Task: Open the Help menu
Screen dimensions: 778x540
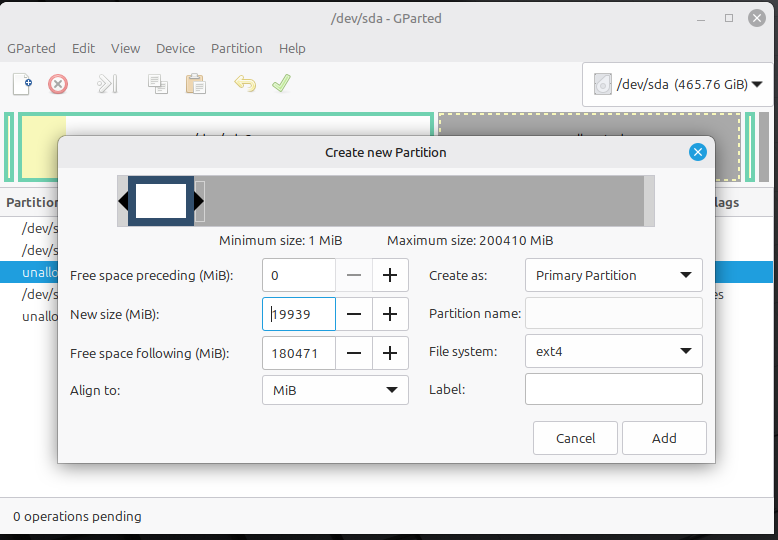Action: [292, 49]
